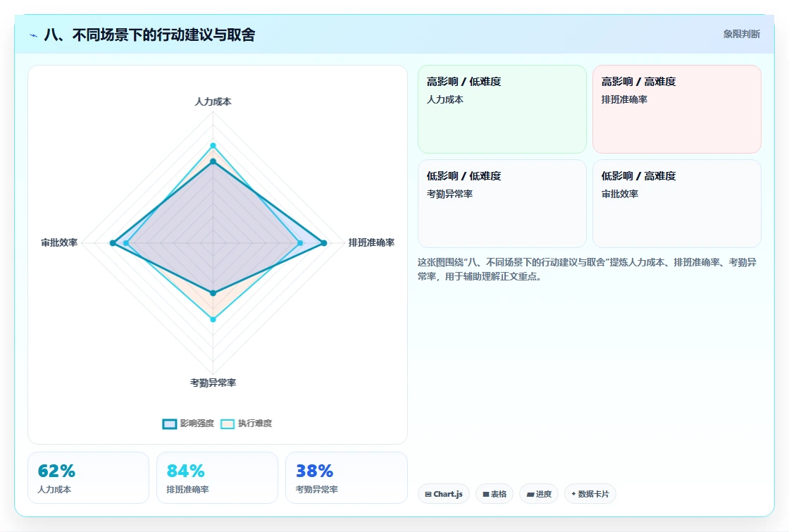Screen dimensions: 789x532
Task: Select the Chart.js tag chip
Action: click(x=444, y=494)
